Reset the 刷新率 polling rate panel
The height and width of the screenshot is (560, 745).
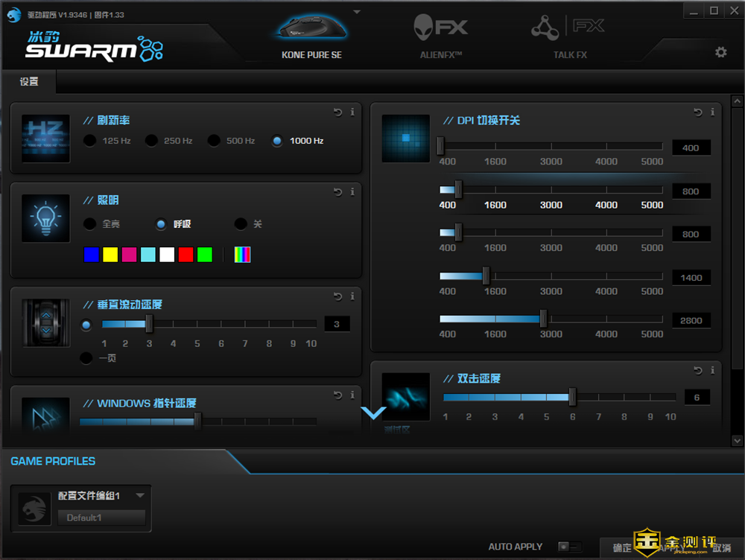pyautogui.click(x=338, y=112)
